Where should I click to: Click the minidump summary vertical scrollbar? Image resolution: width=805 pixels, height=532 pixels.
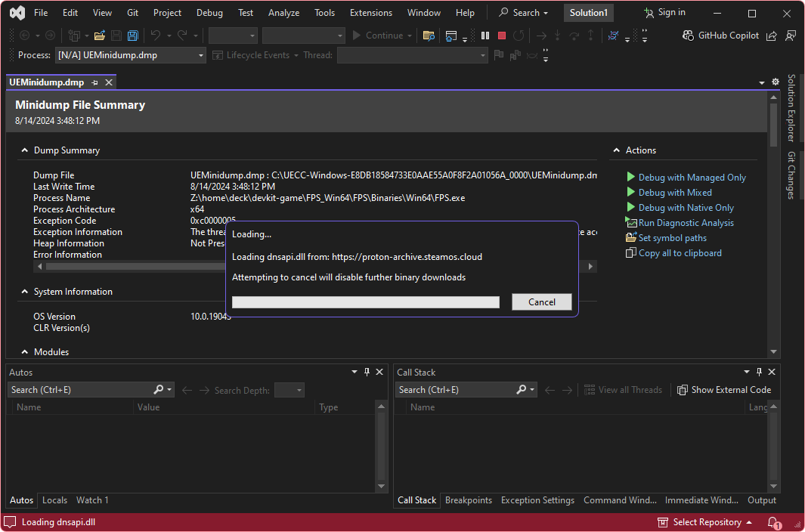coord(773,224)
